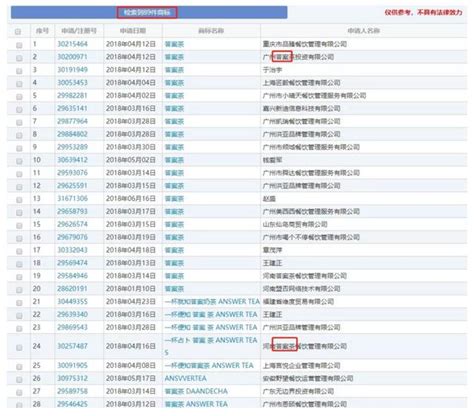Open application number 29953289
Image resolution: width=474 pixels, height=416 pixels.
coord(72,147)
